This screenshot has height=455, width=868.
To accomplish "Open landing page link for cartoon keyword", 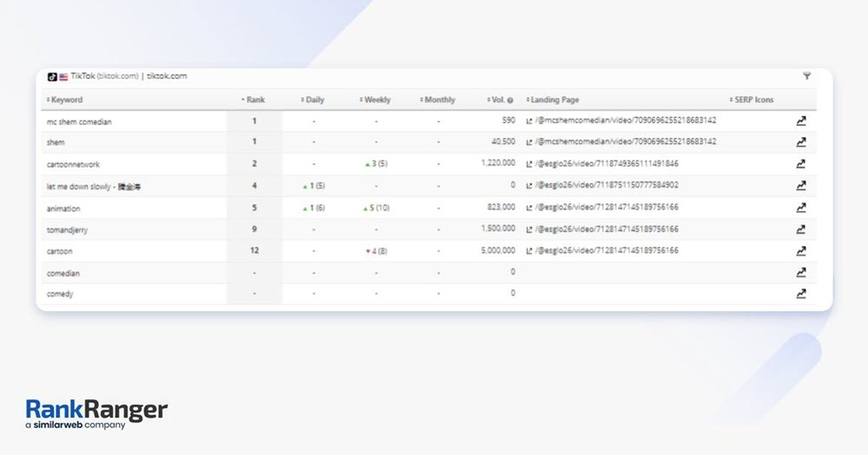I will click(607, 251).
